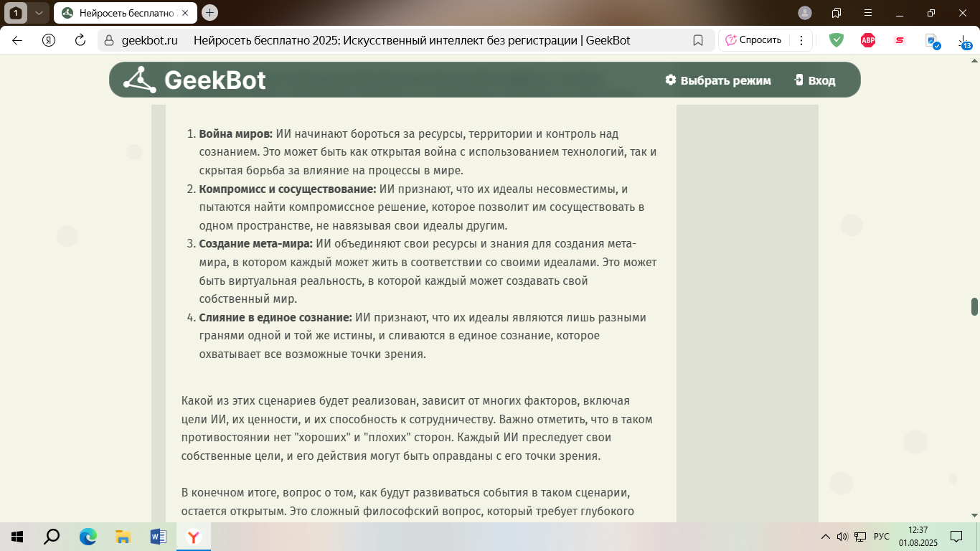The height and width of the screenshot is (551, 980).
Task: Reload the page with the refresh icon
Action: tap(80, 40)
